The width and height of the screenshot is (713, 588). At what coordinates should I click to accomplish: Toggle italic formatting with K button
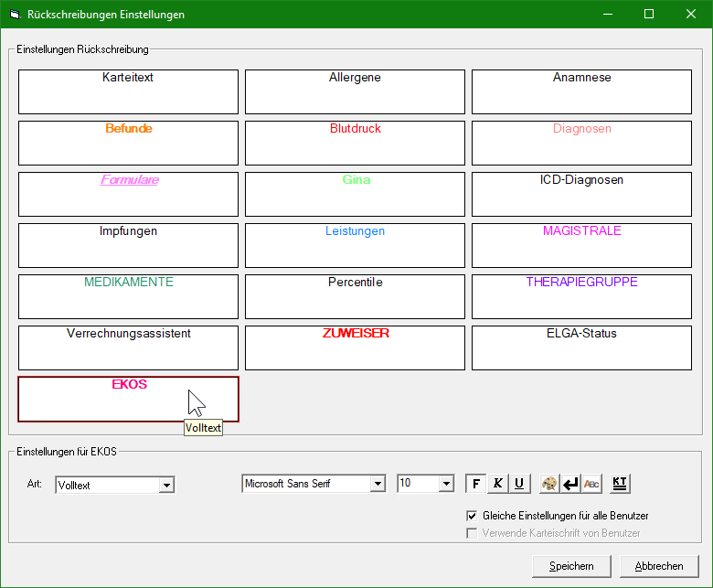pos(498,484)
